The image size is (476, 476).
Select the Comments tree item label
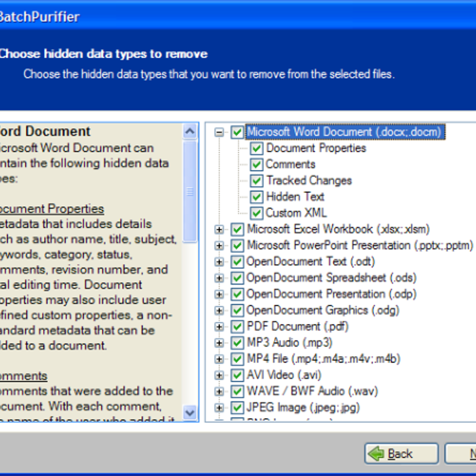pos(290,164)
